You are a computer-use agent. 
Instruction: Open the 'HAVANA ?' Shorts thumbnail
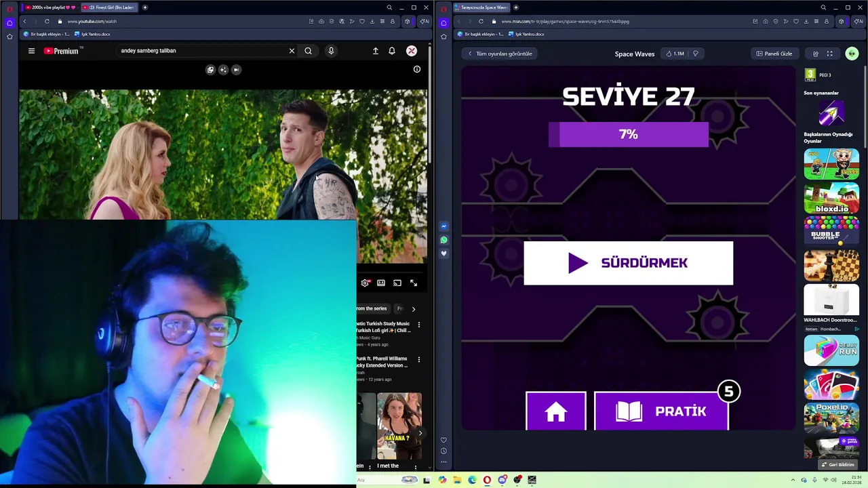click(399, 426)
